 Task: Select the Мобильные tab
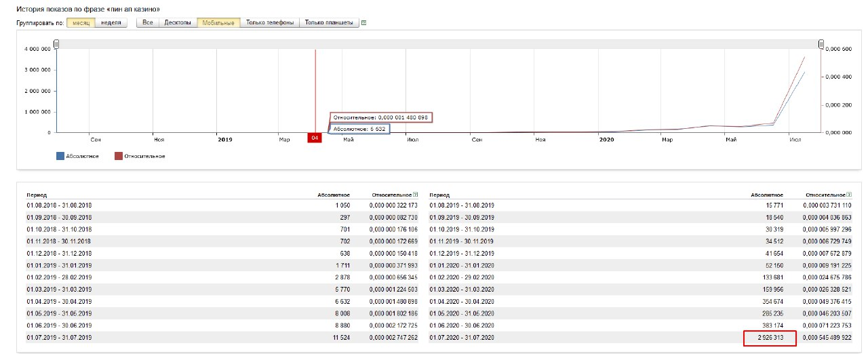coord(218,22)
